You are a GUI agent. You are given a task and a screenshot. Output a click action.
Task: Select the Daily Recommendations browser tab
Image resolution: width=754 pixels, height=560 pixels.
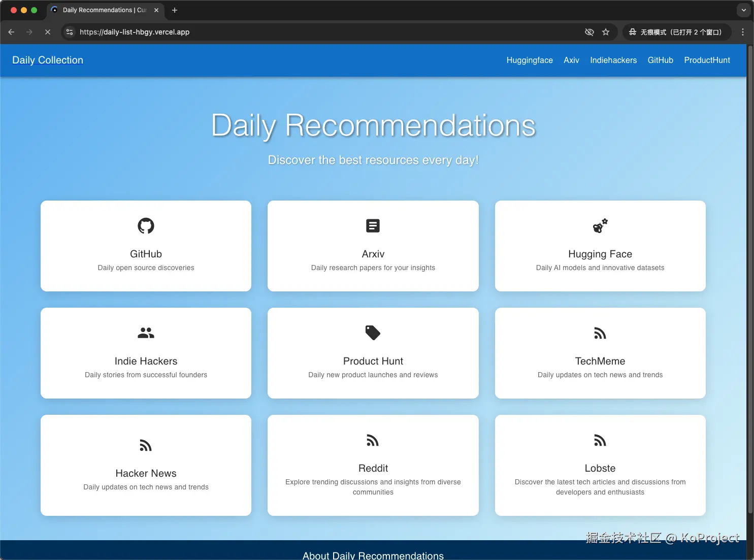[x=104, y=10]
